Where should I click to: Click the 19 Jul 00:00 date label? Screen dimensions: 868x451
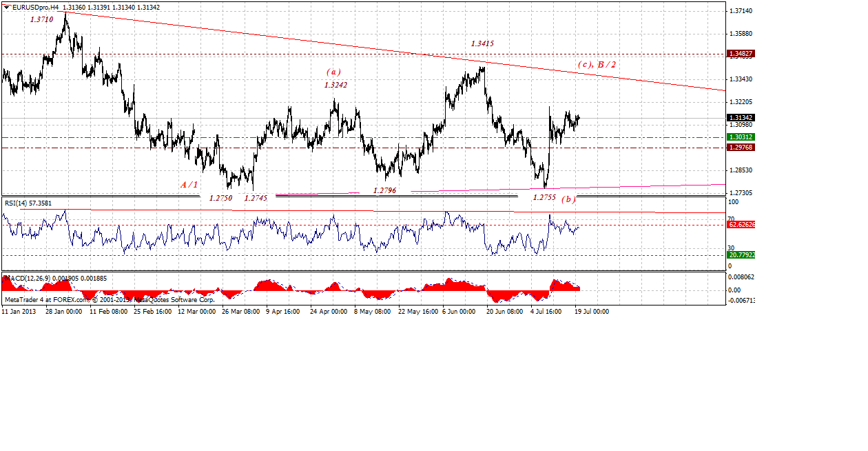[592, 311]
